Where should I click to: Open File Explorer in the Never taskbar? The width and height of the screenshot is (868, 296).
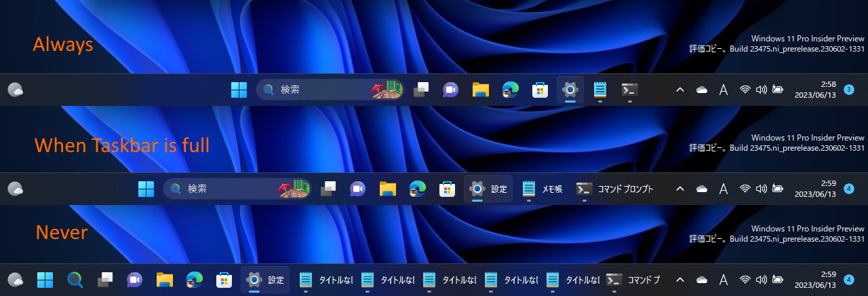pyautogui.click(x=164, y=279)
